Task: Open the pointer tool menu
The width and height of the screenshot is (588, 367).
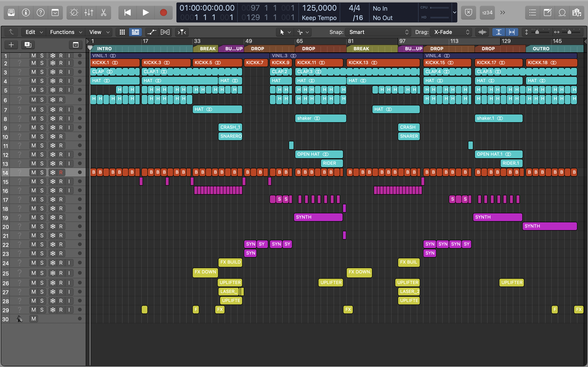Action: click(x=285, y=32)
